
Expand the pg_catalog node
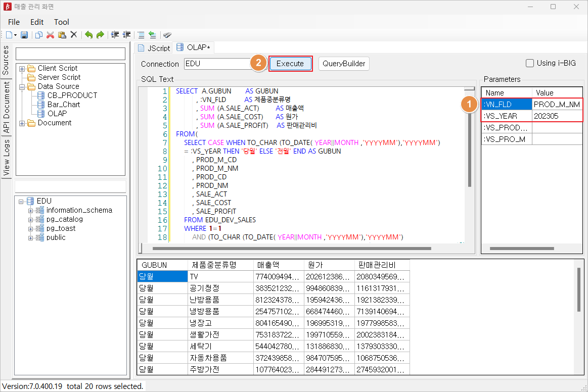(x=31, y=220)
